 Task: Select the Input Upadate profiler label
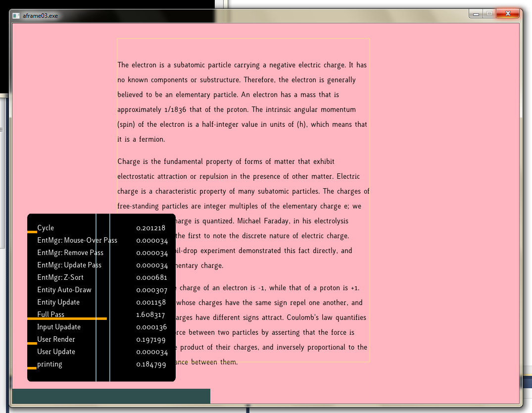(59, 327)
